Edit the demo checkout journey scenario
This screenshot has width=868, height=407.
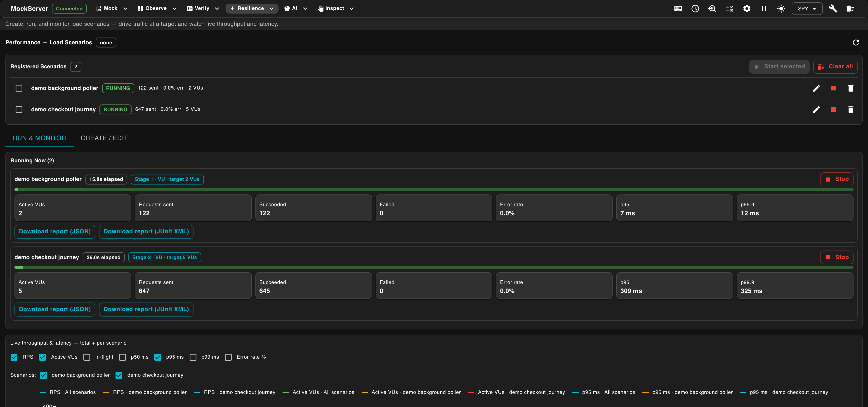click(816, 109)
